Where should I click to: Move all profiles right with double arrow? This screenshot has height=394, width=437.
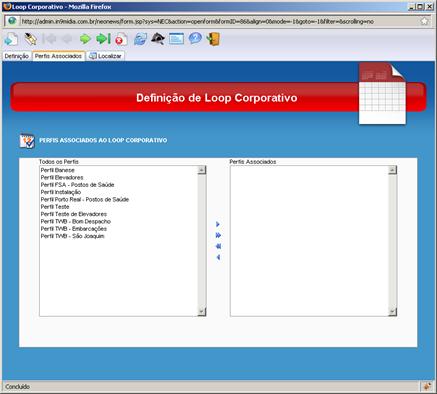[218, 235]
